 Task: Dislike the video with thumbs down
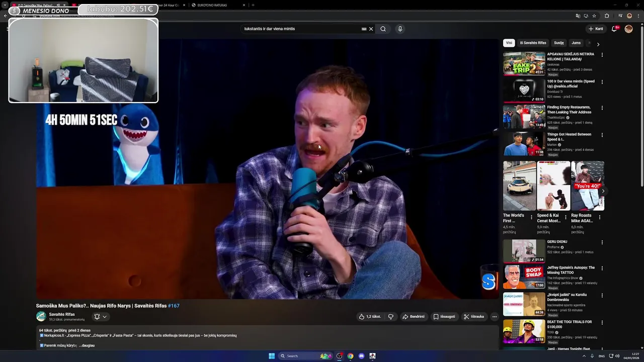pyautogui.click(x=391, y=317)
